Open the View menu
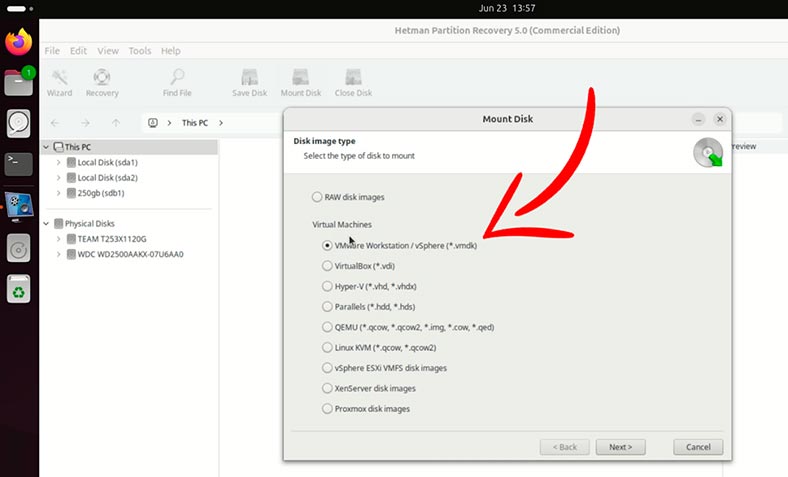 click(x=108, y=51)
